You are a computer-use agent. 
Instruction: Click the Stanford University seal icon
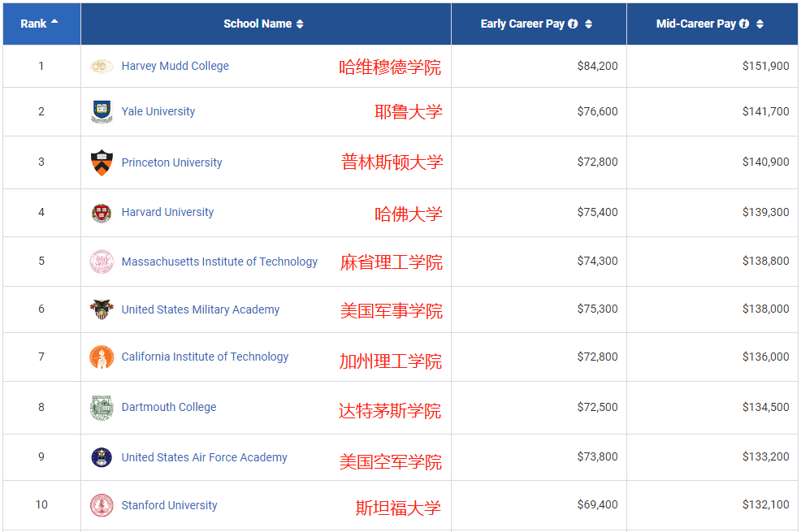pyautogui.click(x=102, y=505)
